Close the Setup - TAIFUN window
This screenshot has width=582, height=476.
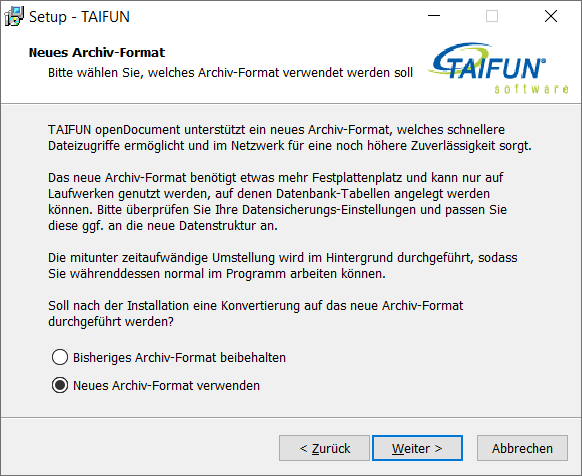[x=551, y=16]
